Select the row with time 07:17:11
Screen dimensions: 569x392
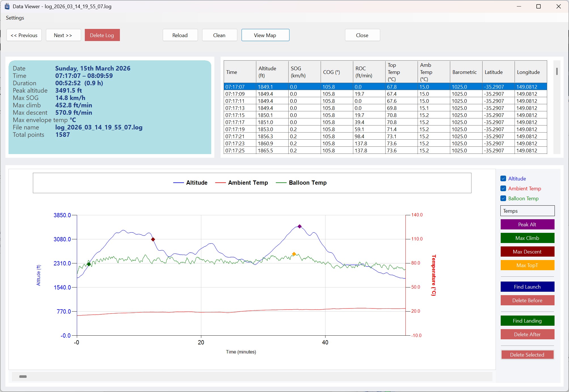click(x=385, y=101)
